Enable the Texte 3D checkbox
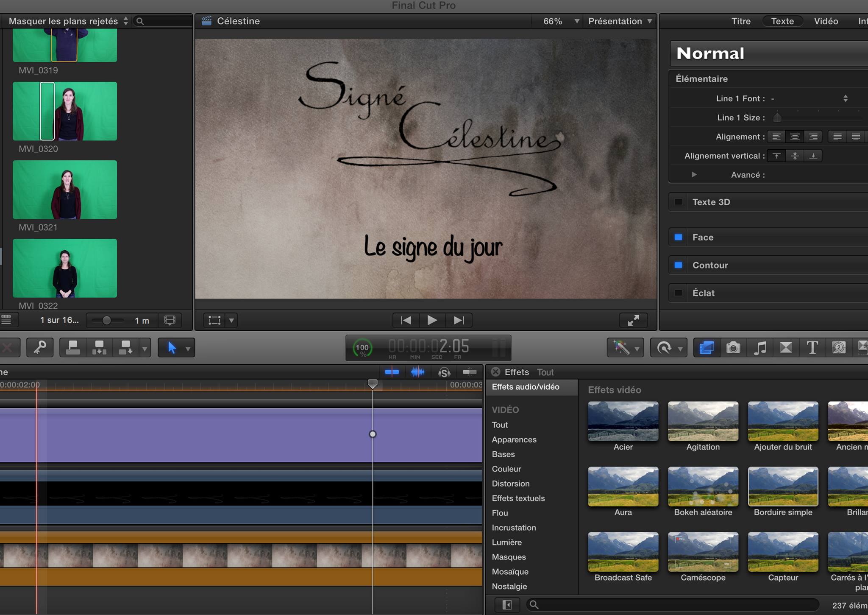 678,202
